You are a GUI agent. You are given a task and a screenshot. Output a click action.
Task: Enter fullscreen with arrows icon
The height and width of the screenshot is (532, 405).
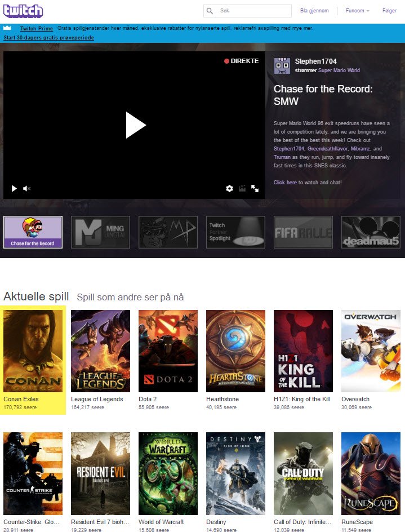(x=255, y=188)
